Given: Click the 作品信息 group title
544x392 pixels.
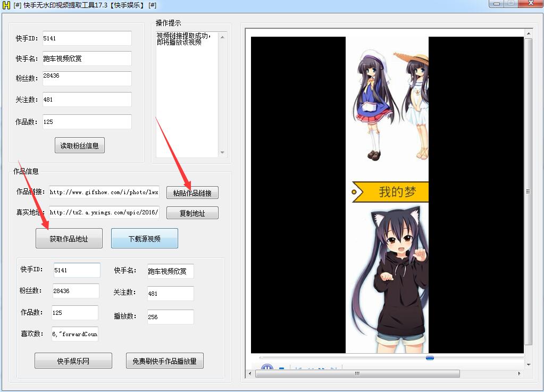Looking at the screenshot, I should (x=26, y=171).
